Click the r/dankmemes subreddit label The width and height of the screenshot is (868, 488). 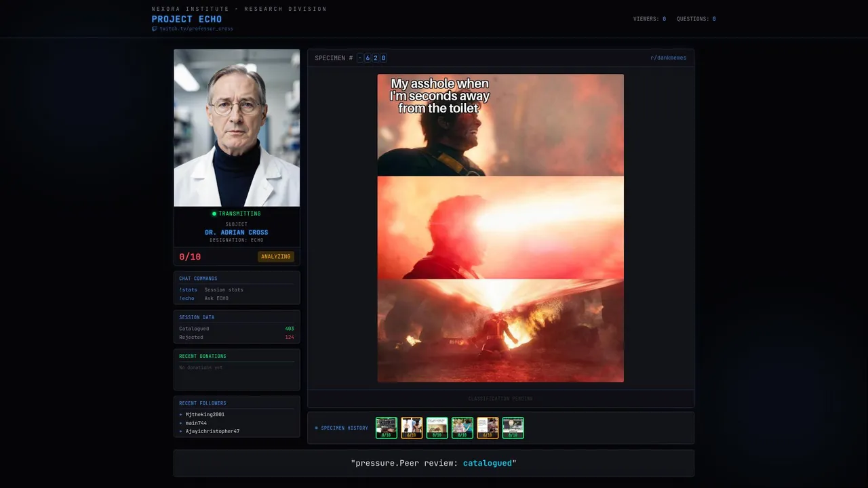(x=668, y=58)
